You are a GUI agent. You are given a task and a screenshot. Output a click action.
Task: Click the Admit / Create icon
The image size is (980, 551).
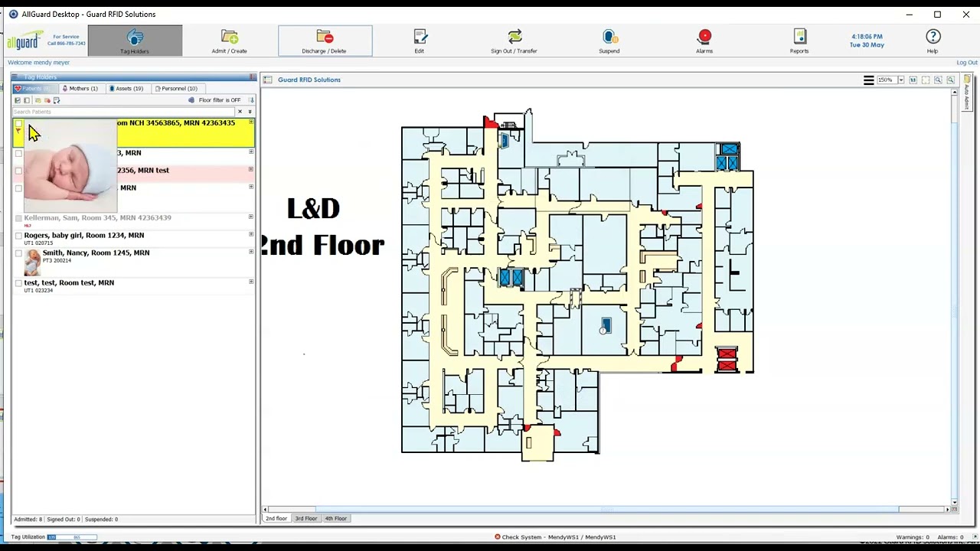click(229, 37)
